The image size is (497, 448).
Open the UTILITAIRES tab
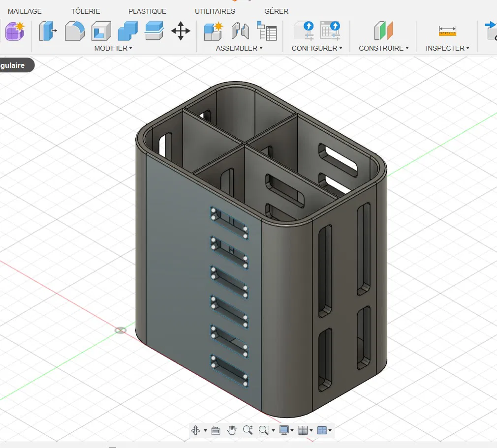215,11
